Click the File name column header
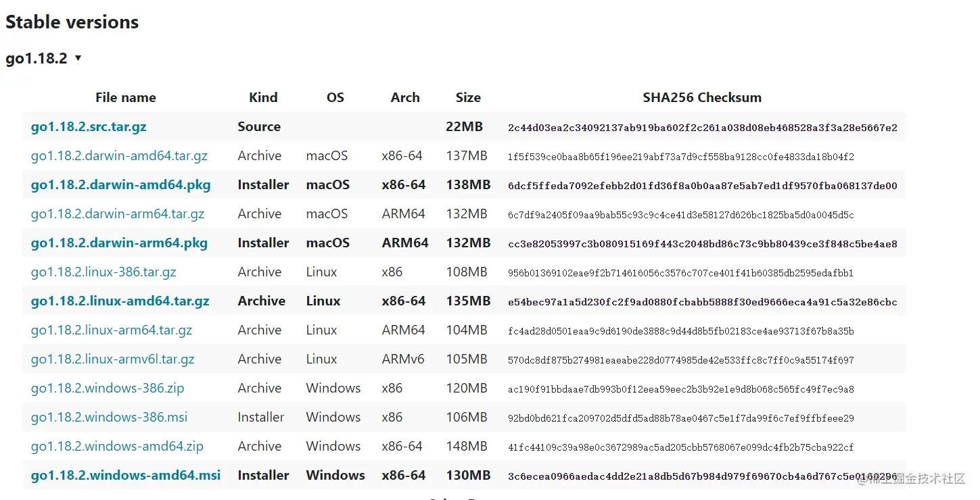 [126, 97]
